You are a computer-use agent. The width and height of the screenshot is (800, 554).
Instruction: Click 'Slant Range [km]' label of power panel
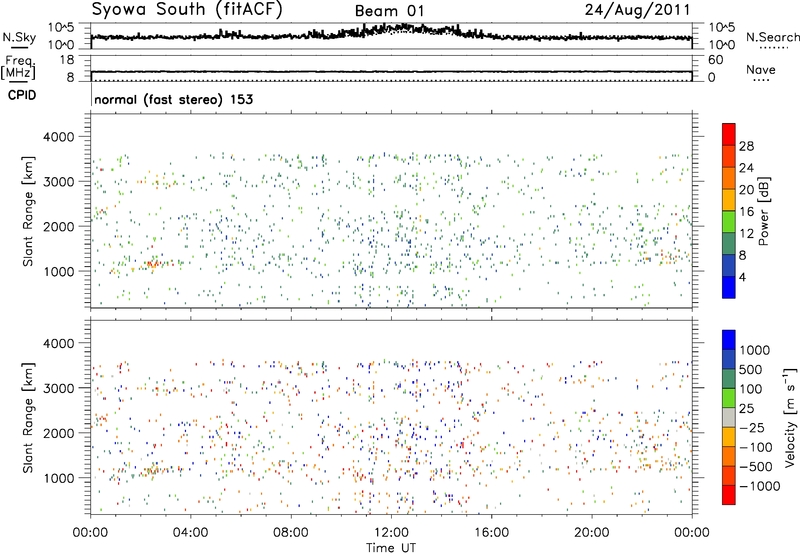click(28, 211)
